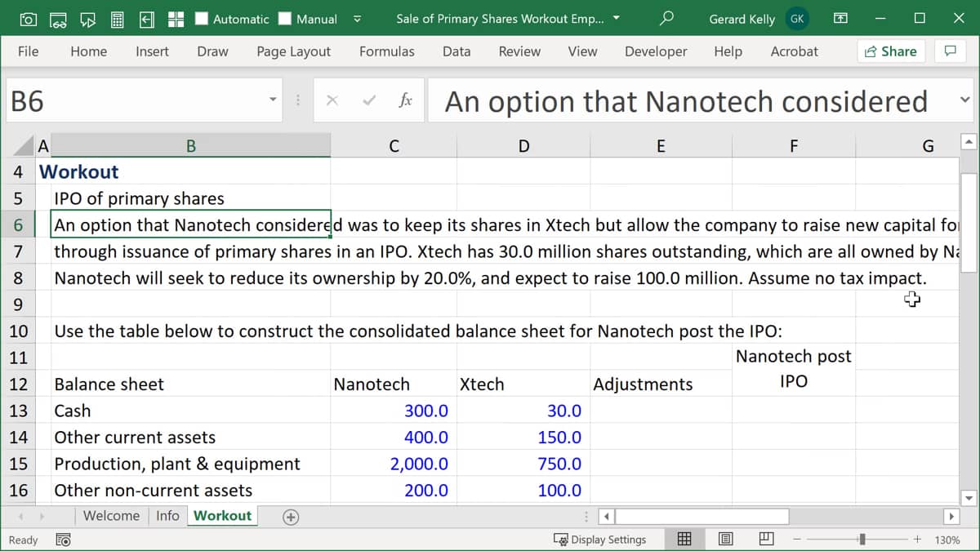Click the zoom out minus icon
The image size is (980, 551).
coord(798,540)
